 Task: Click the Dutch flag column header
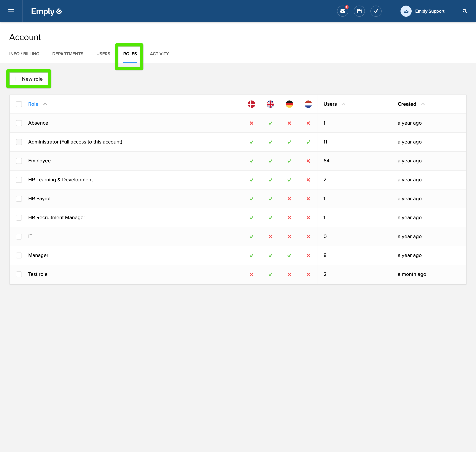[x=308, y=104]
